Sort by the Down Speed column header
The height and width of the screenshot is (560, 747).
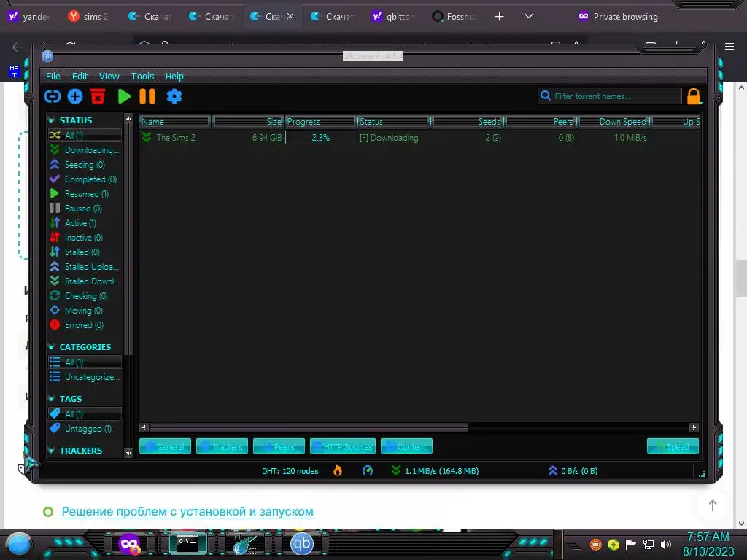coord(613,122)
